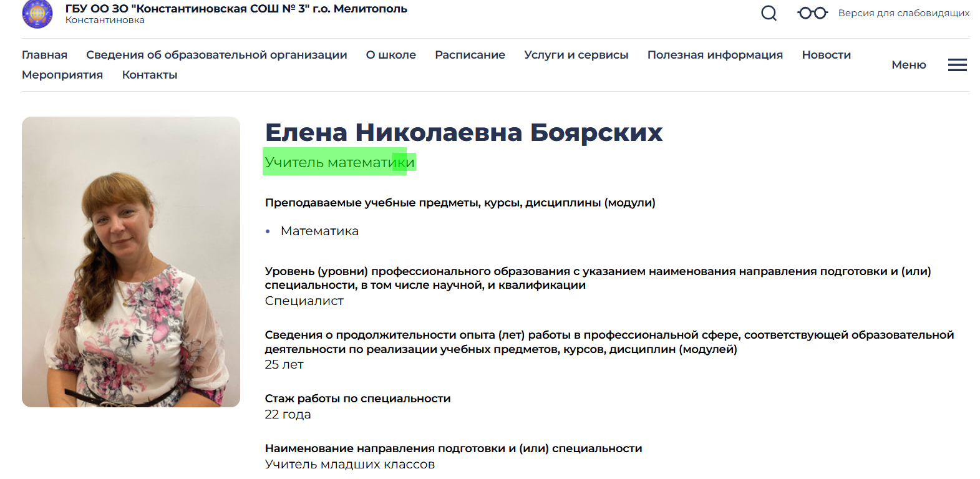Click the school name title link

pyautogui.click(x=236, y=9)
